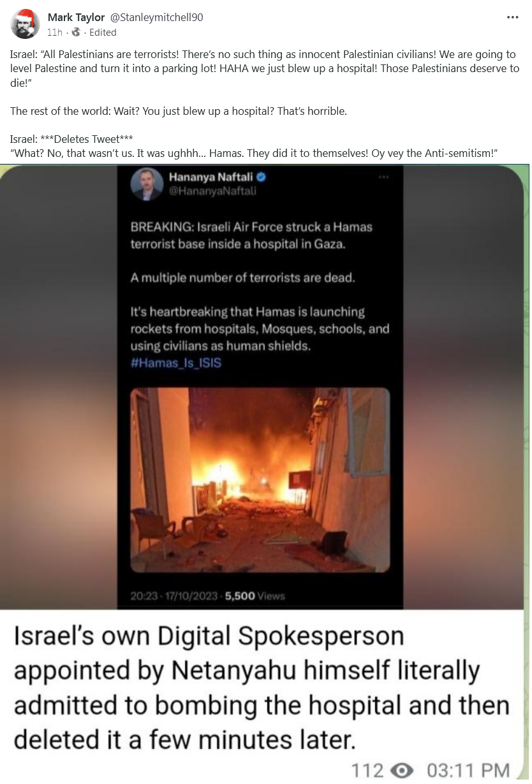Open Mark Taylor's Santa-hat profile avatar
Screen dimensions: 532x784
point(25,24)
